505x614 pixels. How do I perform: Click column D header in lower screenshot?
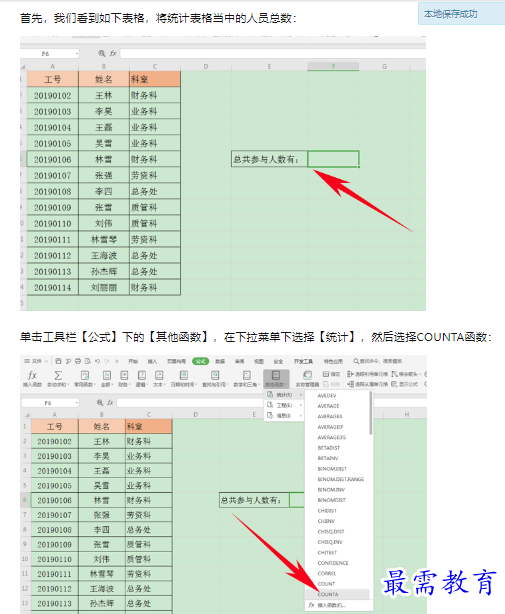coord(195,414)
